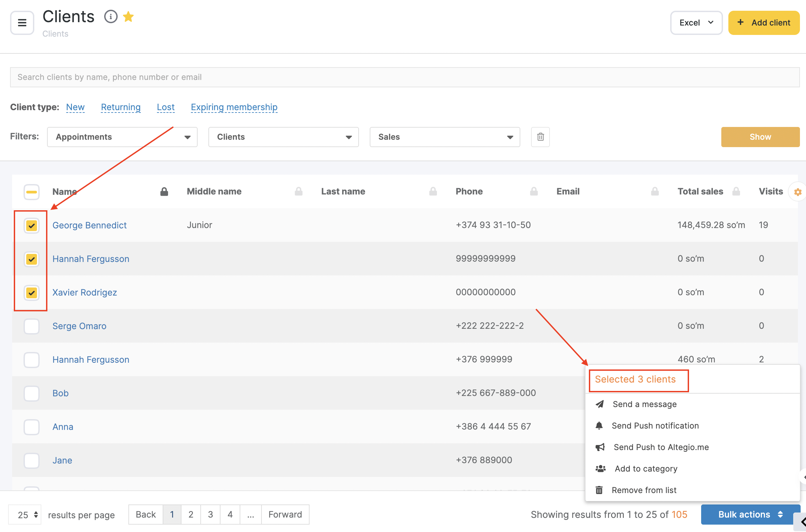The height and width of the screenshot is (532, 806).
Task: Click the lock icon on Email column
Action: coord(654,192)
